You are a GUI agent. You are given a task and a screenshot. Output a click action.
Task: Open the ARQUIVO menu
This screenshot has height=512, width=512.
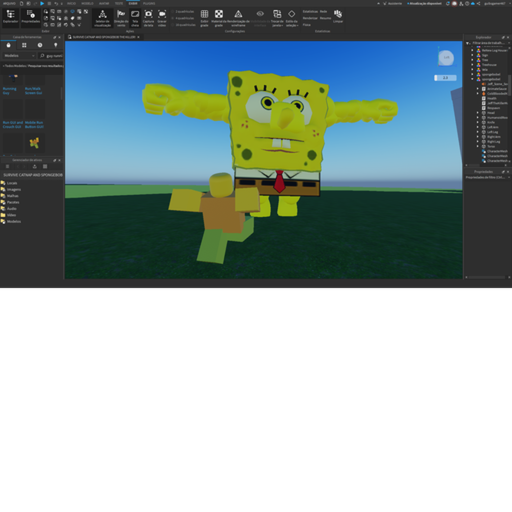(x=9, y=3)
